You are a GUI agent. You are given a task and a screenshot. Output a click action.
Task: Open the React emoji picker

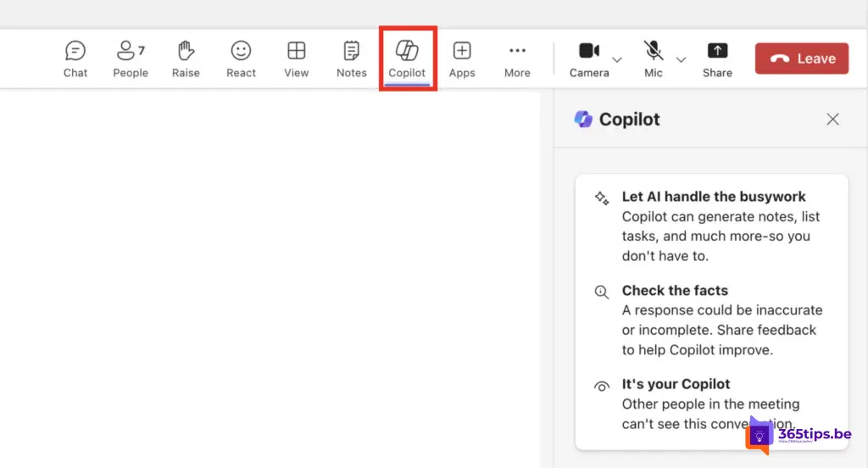(241, 58)
